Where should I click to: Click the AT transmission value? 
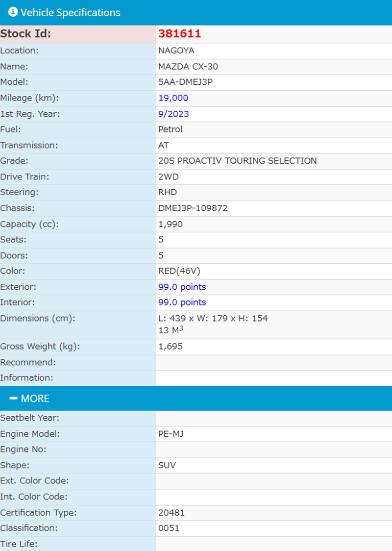163,145
